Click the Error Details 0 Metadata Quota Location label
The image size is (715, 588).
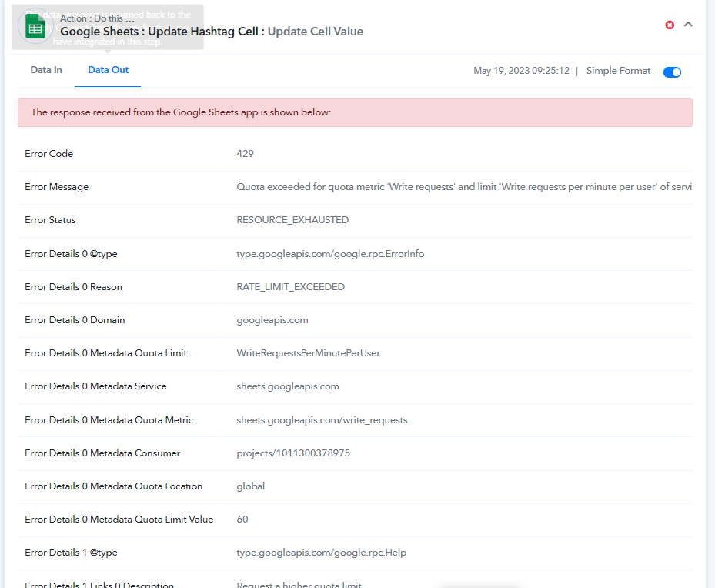pyautogui.click(x=114, y=486)
